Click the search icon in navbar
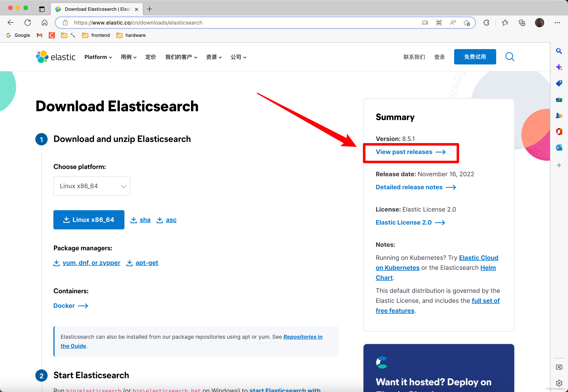 [x=510, y=57]
